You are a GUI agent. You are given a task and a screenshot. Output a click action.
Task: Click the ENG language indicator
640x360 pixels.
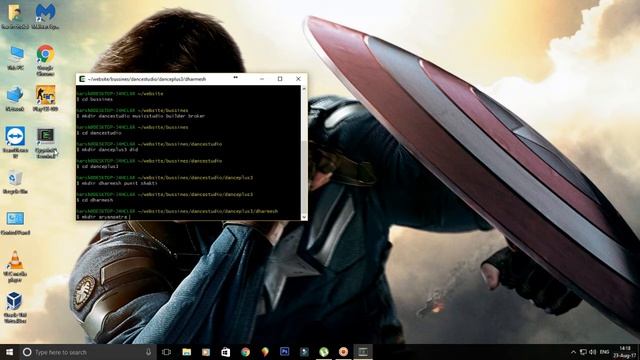pos(604,352)
